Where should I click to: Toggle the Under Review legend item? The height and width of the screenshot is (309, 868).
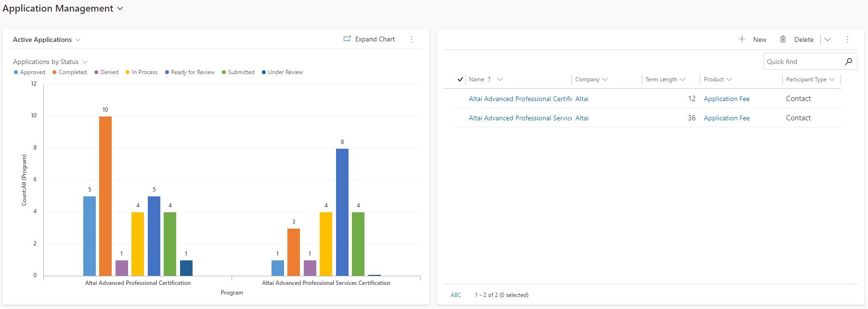pyautogui.click(x=282, y=72)
